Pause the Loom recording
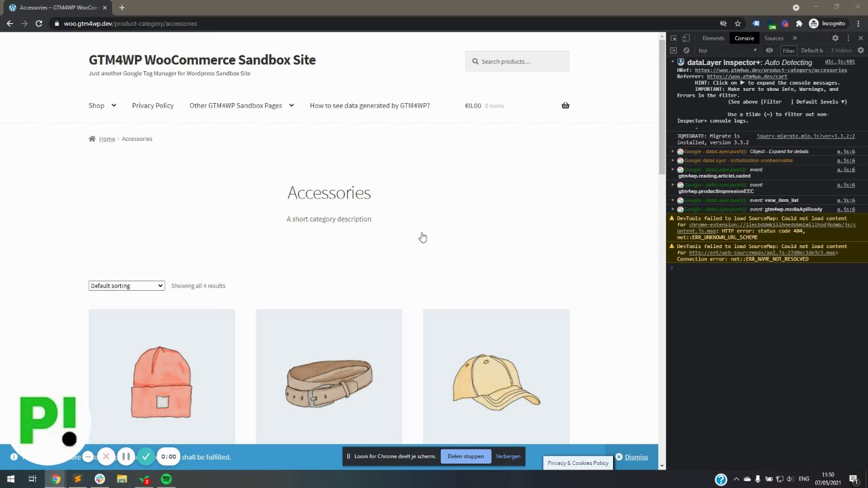The image size is (868, 488). click(x=126, y=457)
